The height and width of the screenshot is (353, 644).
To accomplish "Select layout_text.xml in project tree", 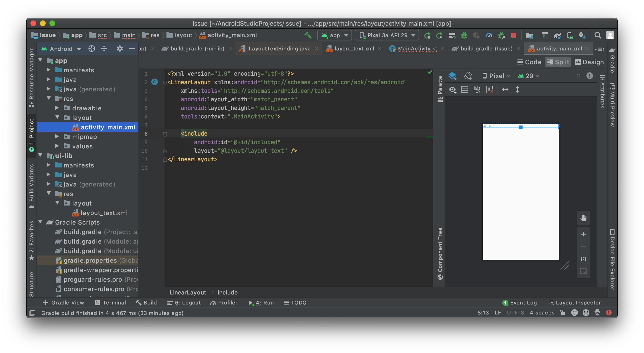I will [104, 213].
